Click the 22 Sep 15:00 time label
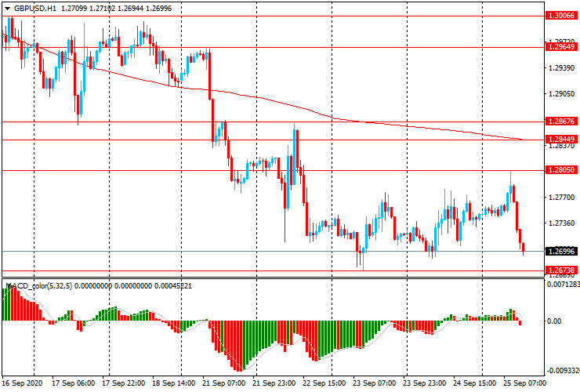Image resolution: width=580 pixels, height=392 pixels. [324, 383]
